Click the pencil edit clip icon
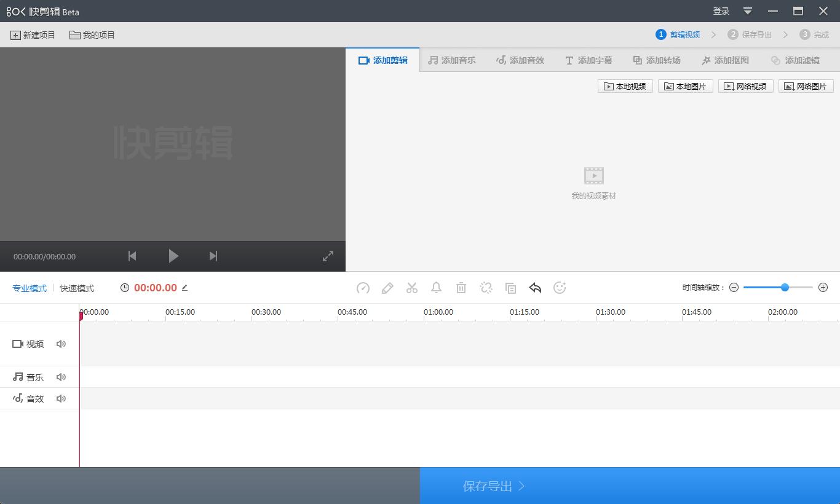840x504 pixels. 387,288
